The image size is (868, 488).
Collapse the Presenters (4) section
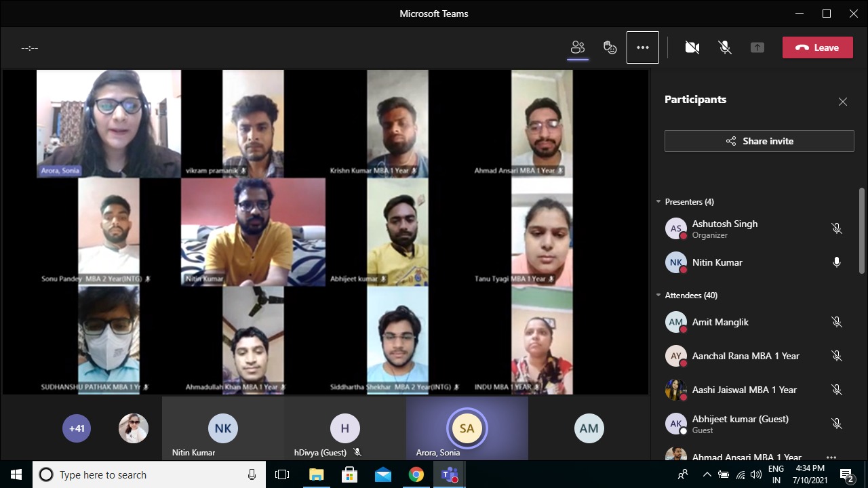point(658,202)
